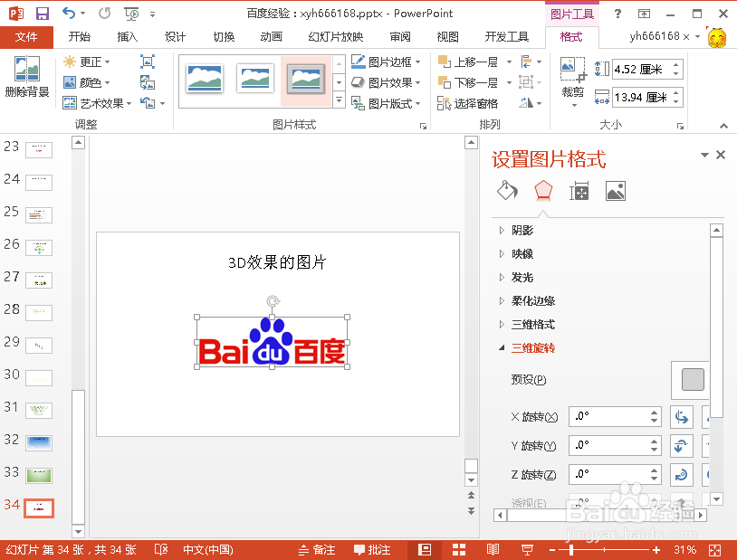Viewport: 737px width, 560px height.
Task: Click the language 中文(中国) status entry
Action: point(207,549)
